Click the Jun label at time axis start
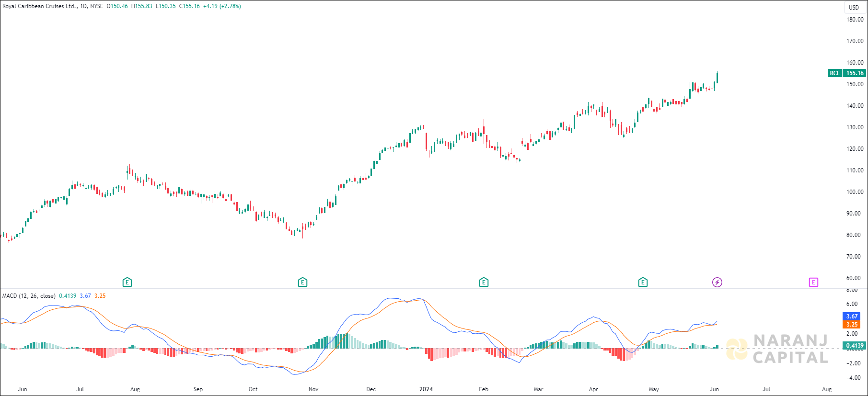This screenshot has width=868, height=396. (x=23, y=389)
